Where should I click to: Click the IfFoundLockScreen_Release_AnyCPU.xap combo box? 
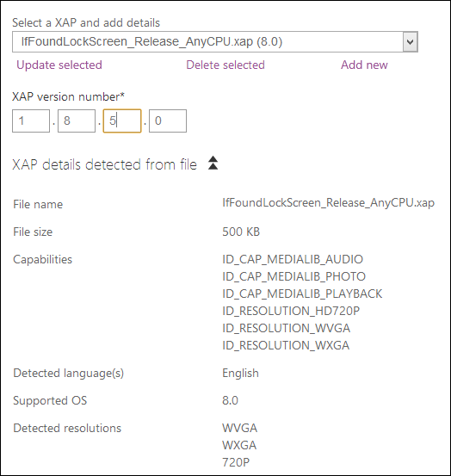[215, 41]
